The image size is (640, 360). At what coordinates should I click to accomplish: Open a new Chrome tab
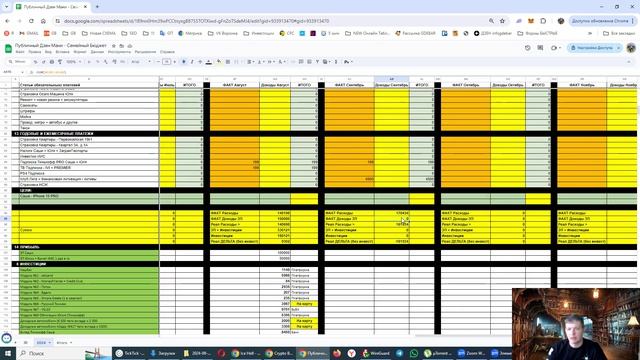(x=97, y=7)
